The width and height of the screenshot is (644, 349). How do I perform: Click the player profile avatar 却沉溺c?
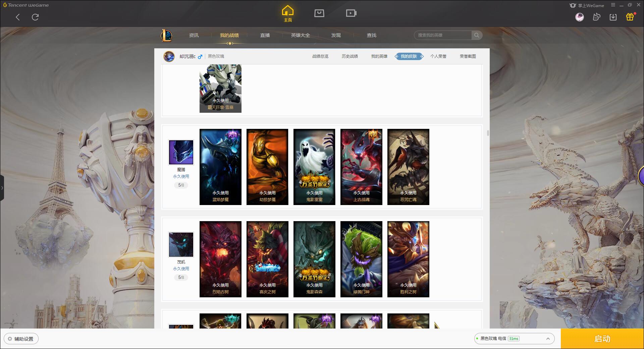pos(169,56)
